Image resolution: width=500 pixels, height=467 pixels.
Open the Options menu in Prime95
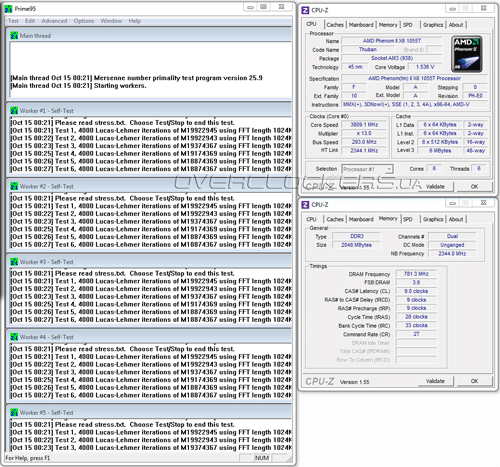(x=84, y=21)
